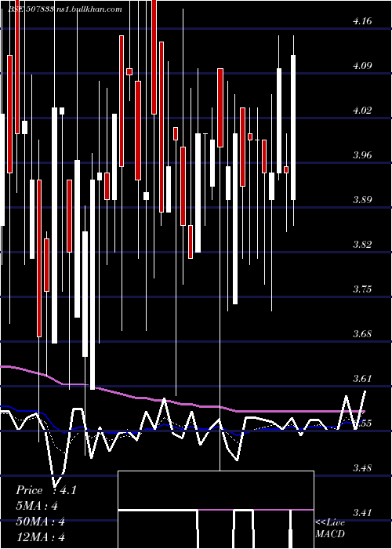Image resolution: width=392 pixels, height=549 pixels.
Task: Click the 3.48 price axis label
Action: click(x=362, y=467)
